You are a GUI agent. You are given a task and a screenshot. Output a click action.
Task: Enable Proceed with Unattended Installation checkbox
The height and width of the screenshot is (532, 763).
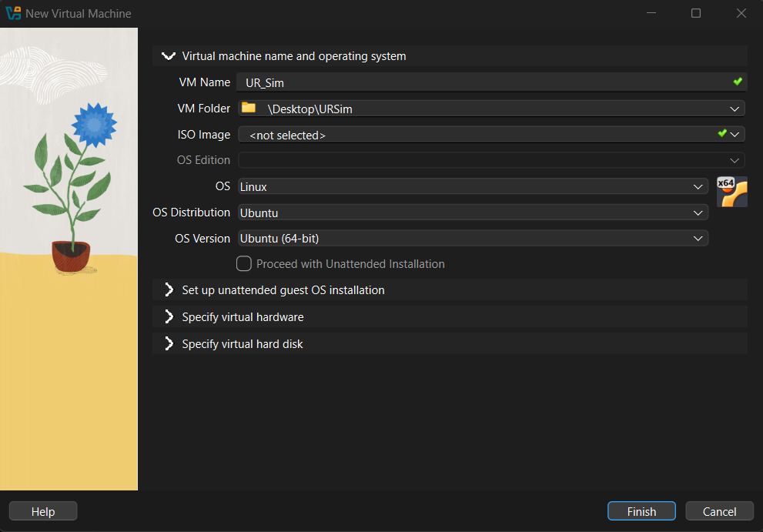244,264
